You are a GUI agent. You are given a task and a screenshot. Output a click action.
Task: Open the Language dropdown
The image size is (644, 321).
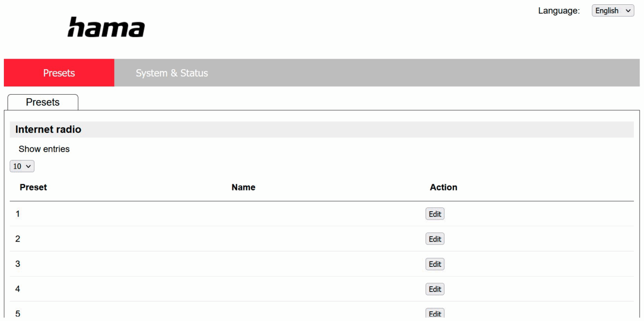click(613, 11)
